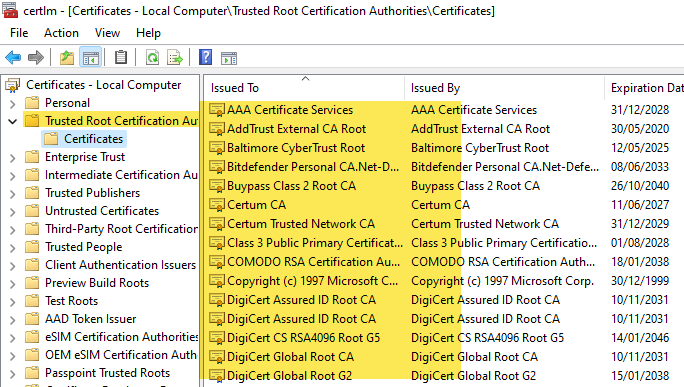The width and height of the screenshot is (684, 387).
Task: Click the expiration date 14/01/2046
Action: pyautogui.click(x=640, y=338)
